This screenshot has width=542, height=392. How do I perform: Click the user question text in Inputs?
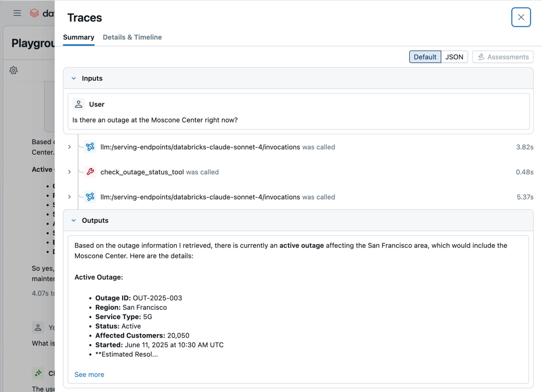click(x=155, y=120)
